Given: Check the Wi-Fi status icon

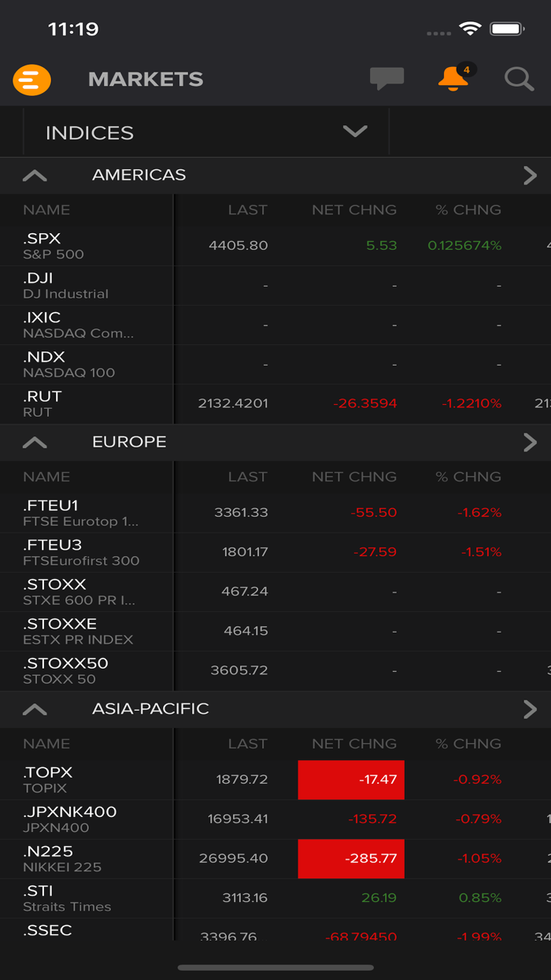Looking at the screenshot, I should 470,28.
